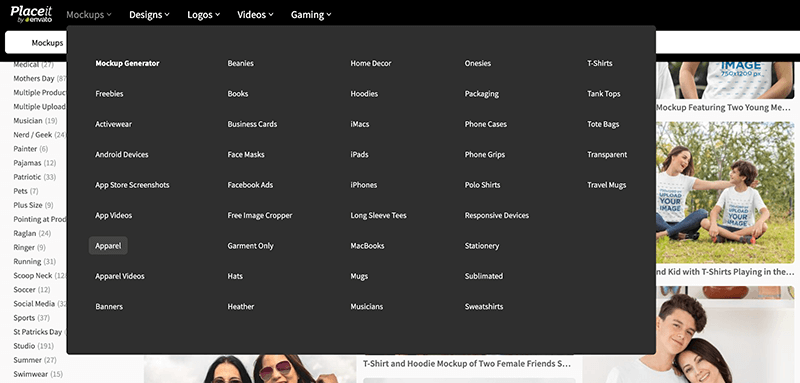Screen dimensions: 800x383
Task: Select Sweatshirts in the menu
Action: [484, 307]
